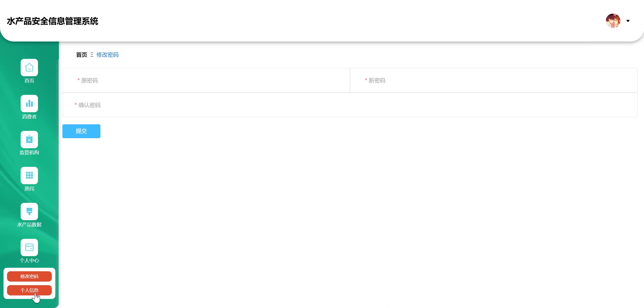Screen dimensions: 644x308
Task: Expand the 个人中心 wallet icon
Action: pos(29,247)
